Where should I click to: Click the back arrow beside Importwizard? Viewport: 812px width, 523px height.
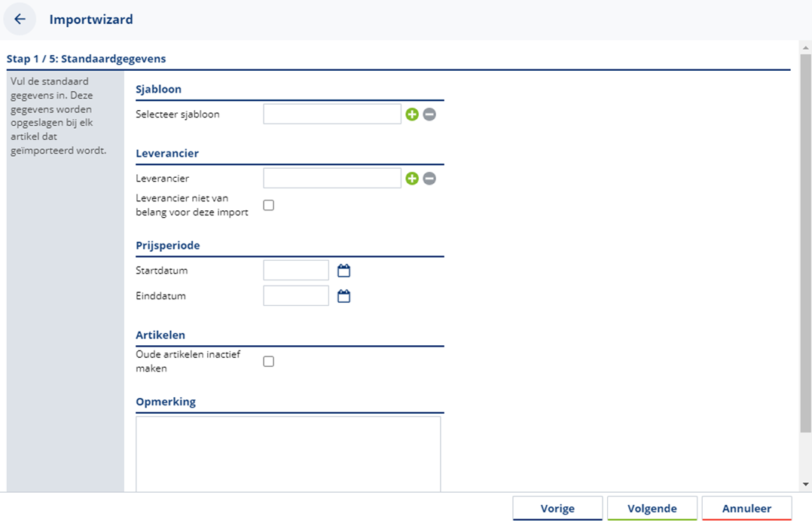tap(20, 20)
